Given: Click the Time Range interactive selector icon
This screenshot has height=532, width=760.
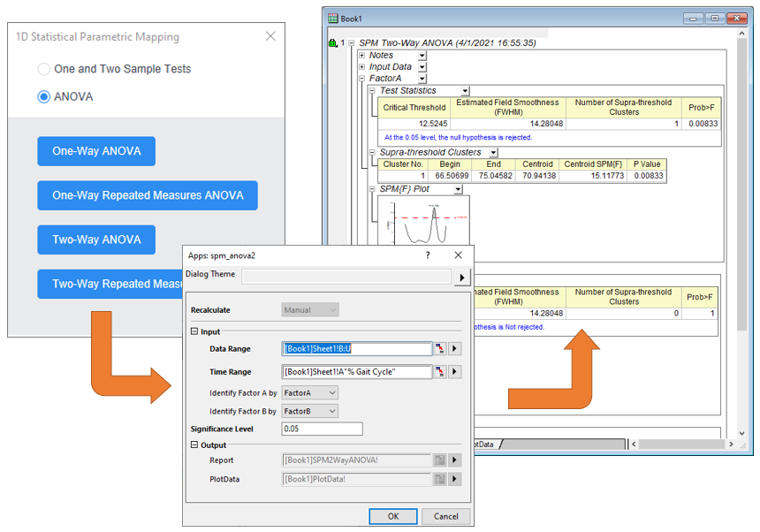Looking at the screenshot, I should coord(440,372).
